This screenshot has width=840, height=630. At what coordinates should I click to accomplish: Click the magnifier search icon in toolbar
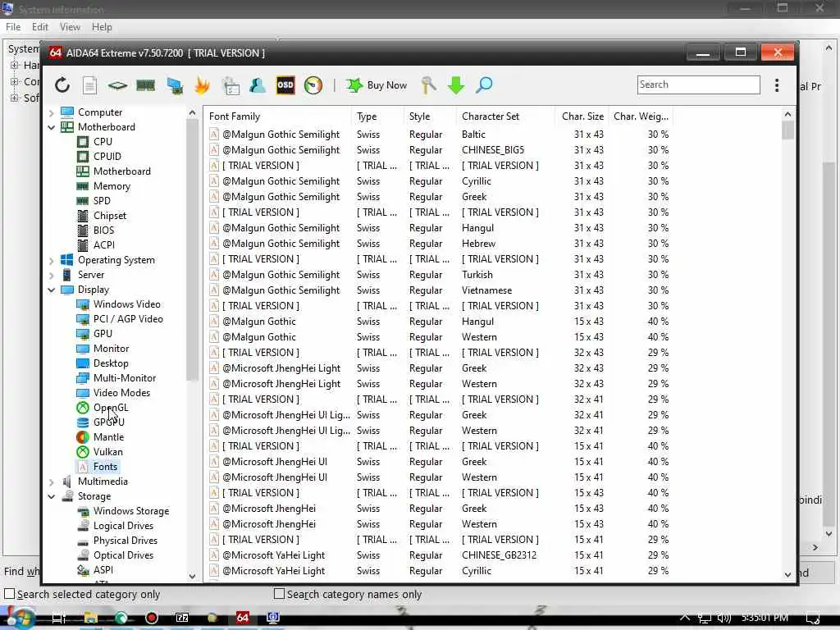[484, 85]
